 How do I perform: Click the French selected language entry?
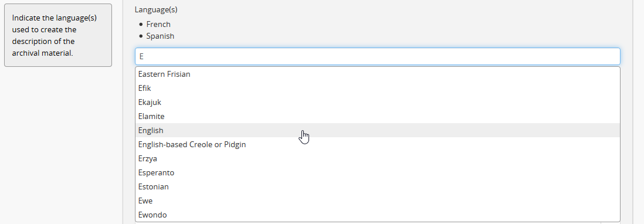pos(158,24)
